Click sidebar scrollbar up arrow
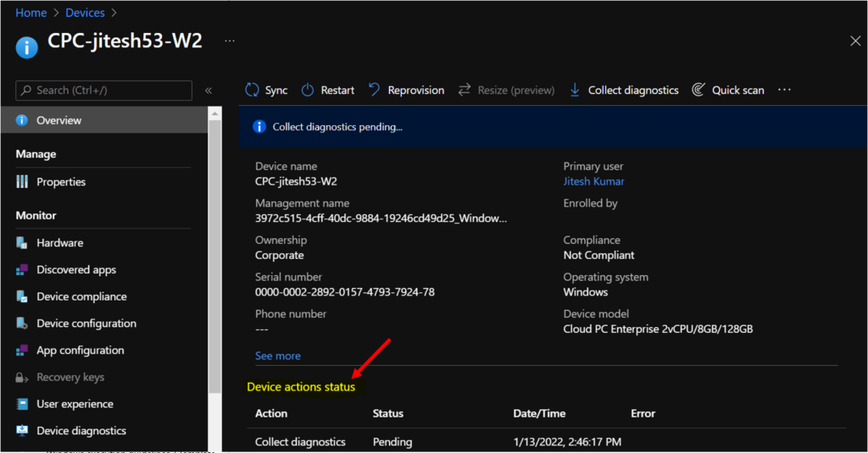Image resolution: width=868 pixels, height=453 pixels. click(214, 113)
